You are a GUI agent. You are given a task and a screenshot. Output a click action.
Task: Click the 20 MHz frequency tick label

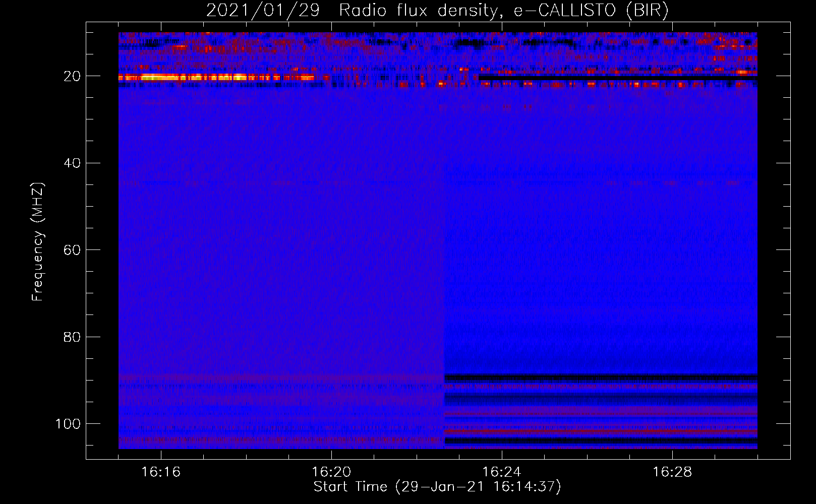pos(73,76)
